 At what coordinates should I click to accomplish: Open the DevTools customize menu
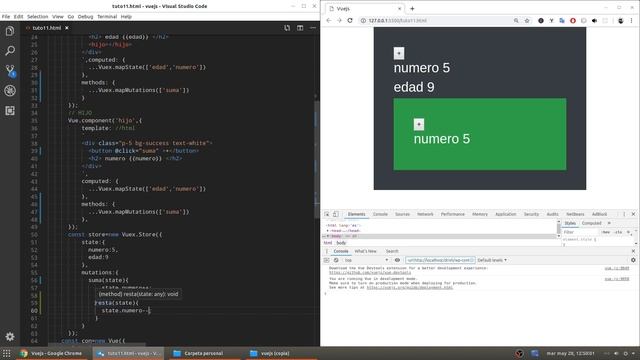624,214
